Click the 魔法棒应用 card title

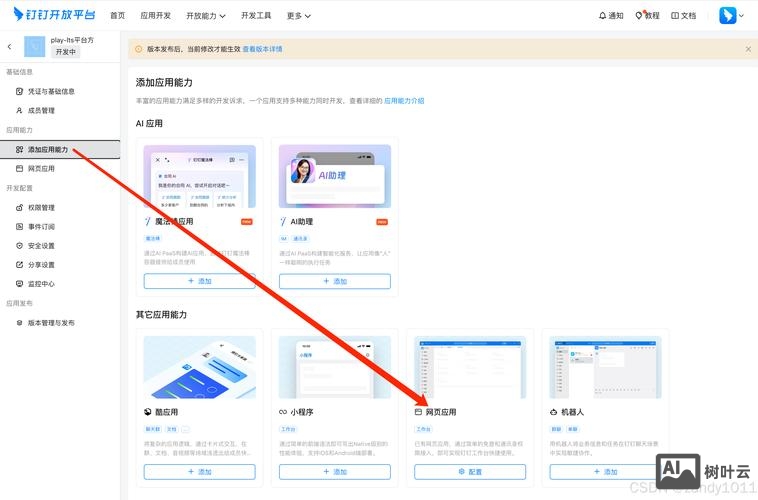pyautogui.click(x=174, y=221)
